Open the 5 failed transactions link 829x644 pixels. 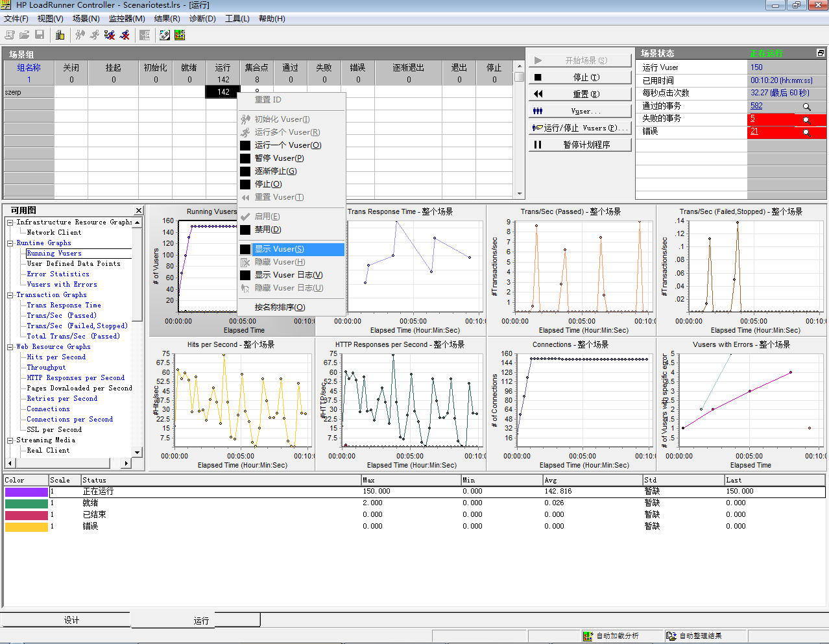(x=752, y=119)
